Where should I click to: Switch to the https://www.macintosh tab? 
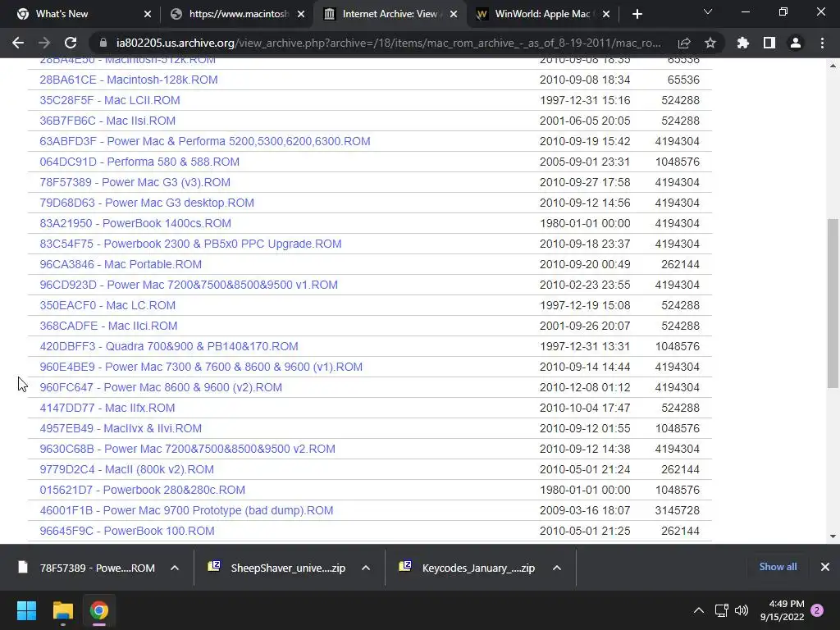239,14
